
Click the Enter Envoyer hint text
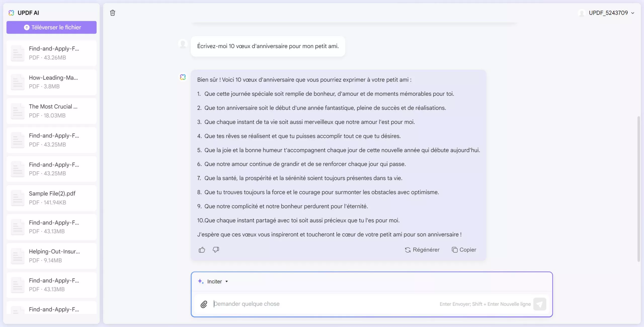(485, 304)
